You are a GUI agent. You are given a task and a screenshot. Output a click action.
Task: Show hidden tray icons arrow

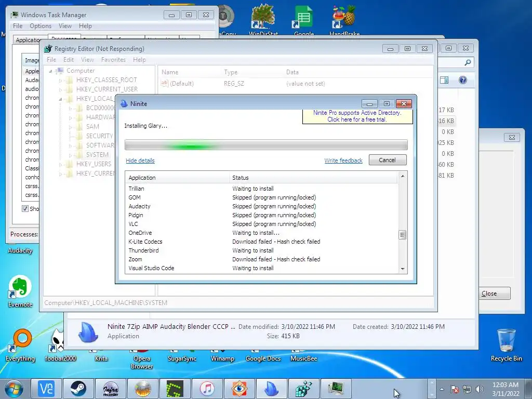(x=442, y=389)
